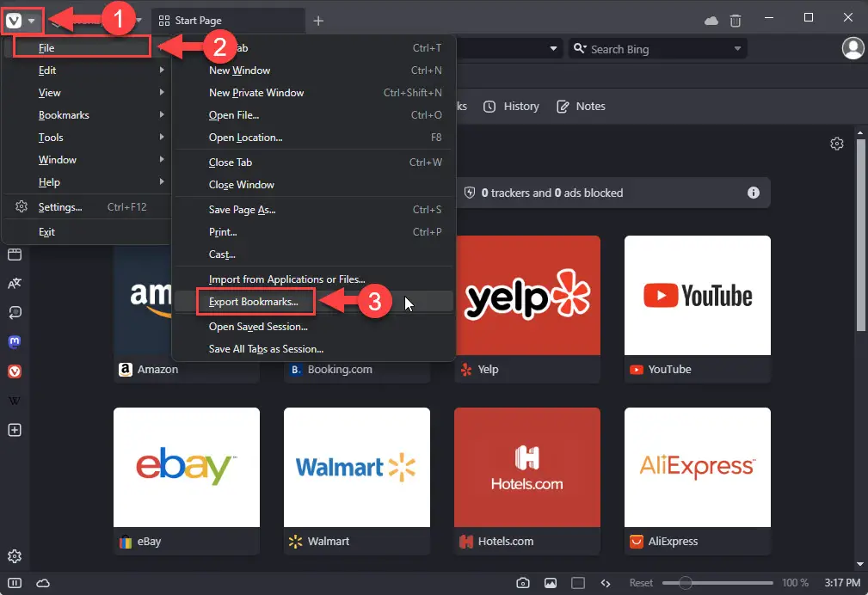Open the new tab plus button
The height and width of the screenshot is (595, 868).
pos(318,21)
